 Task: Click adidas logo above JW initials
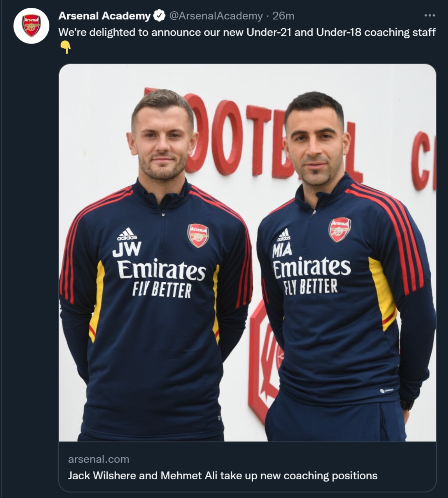coord(127,234)
